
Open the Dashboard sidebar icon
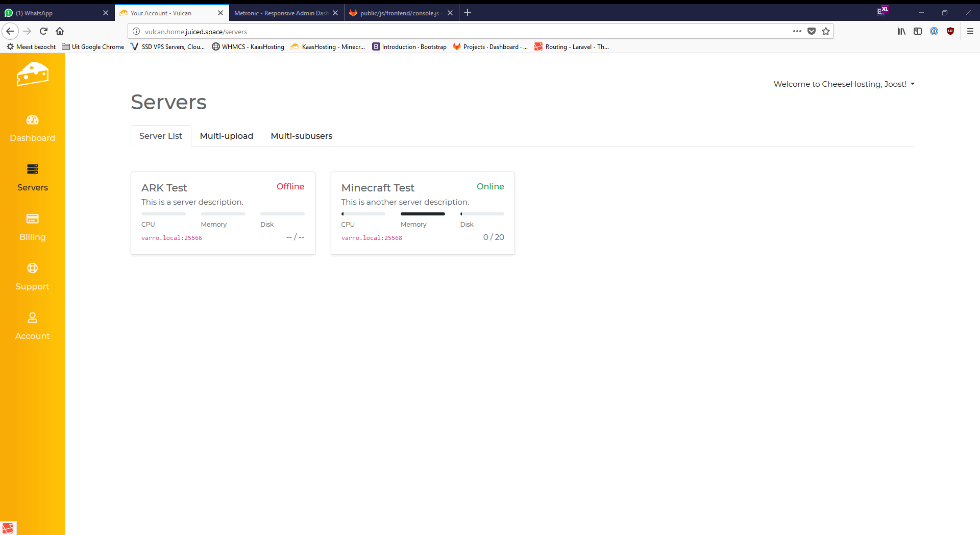click(32, 120)
